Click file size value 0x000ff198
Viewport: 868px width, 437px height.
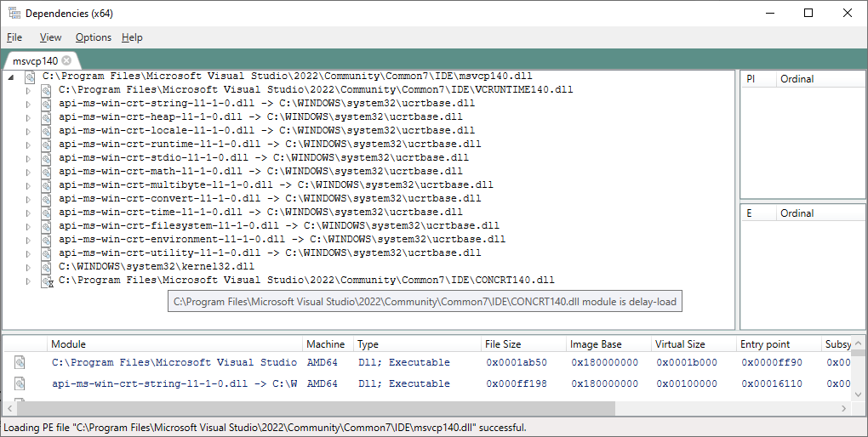point(517,384)
